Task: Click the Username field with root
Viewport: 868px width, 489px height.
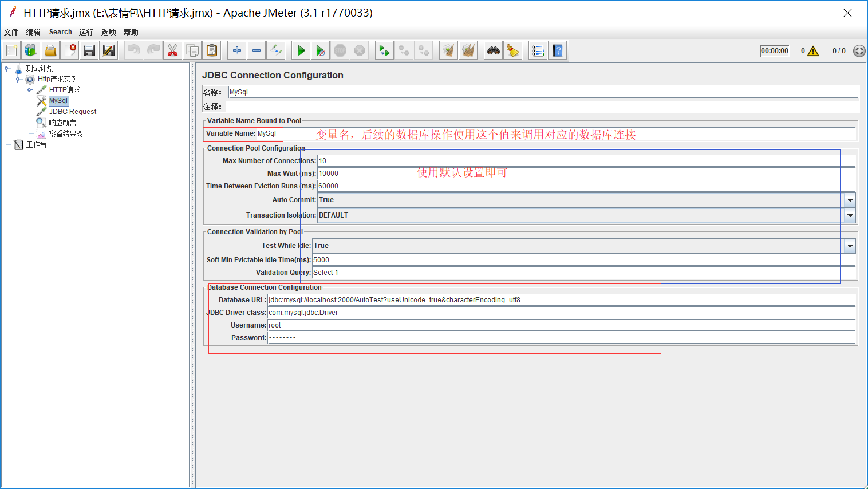Action: tap(561, 325)
